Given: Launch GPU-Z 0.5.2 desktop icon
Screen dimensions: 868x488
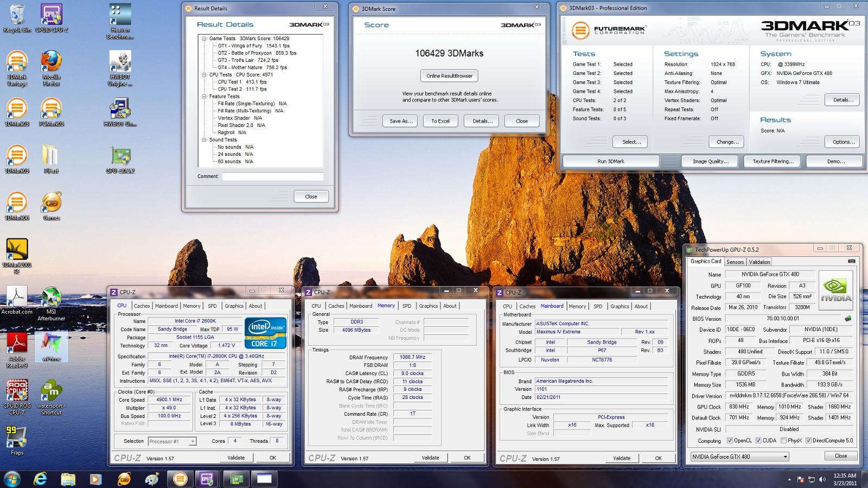Looking at the screenshot, I should point(120,159).
